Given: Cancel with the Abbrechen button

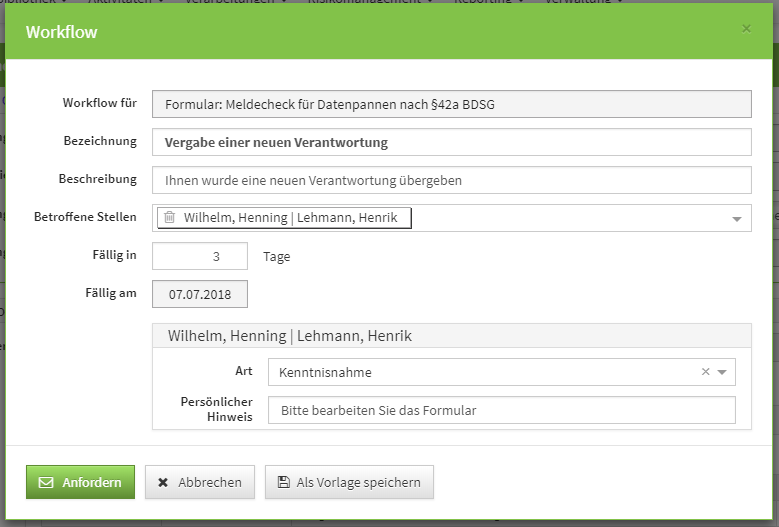Looking at the screenshot, I should [200, 482].
